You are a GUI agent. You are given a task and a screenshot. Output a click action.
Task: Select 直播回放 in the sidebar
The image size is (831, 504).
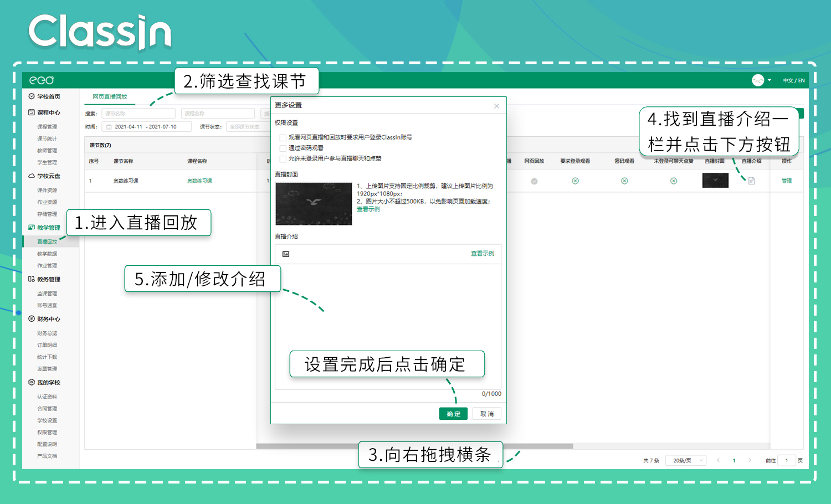pyautogui.click(x=47, y=242)
